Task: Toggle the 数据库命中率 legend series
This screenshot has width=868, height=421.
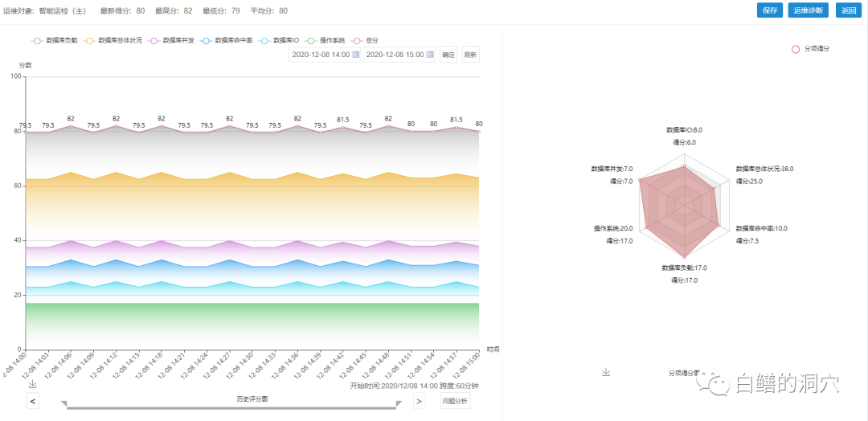Action: click(226, 40)
